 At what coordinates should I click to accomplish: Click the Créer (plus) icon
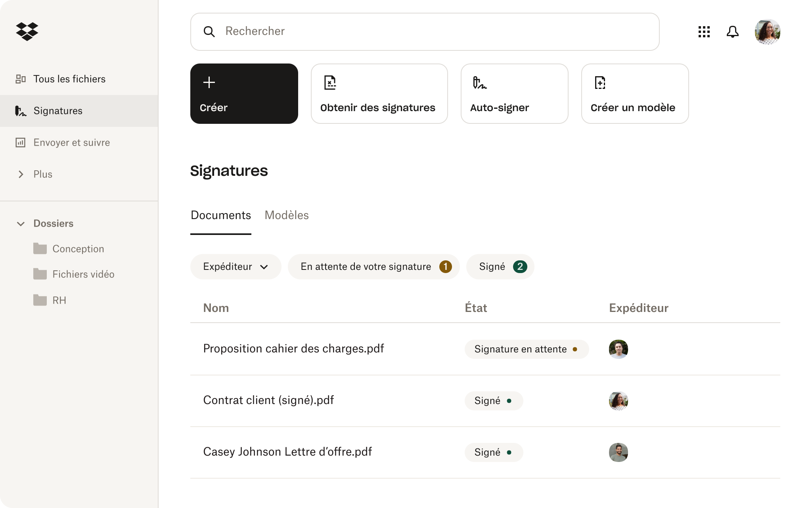click(209, 82)
